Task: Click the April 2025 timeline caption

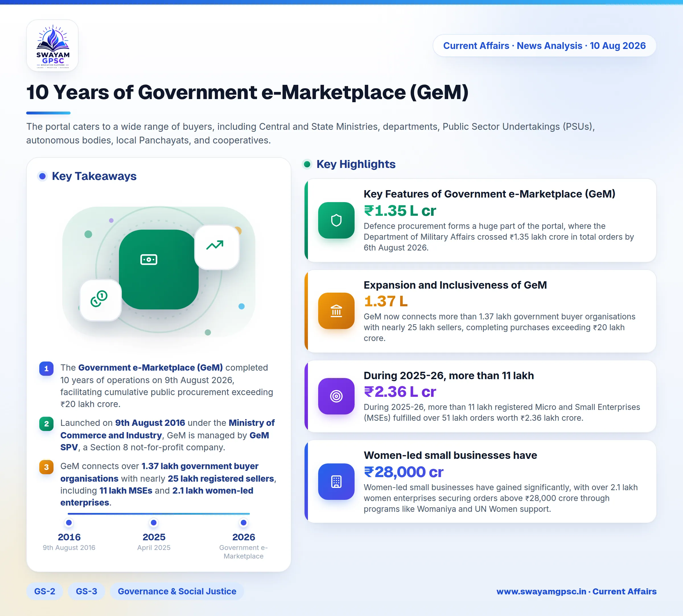Action: [x=154, y=547]
